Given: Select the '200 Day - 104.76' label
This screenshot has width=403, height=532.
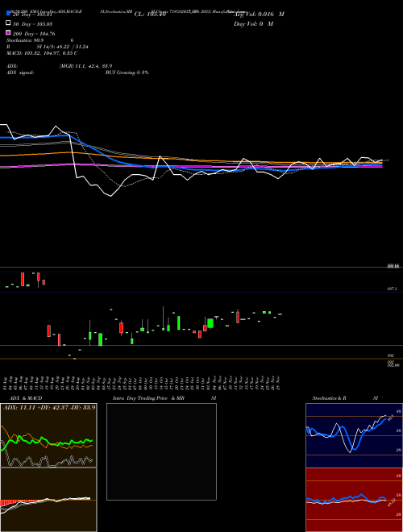Looking at the screenshot, I should coord(34,34).
